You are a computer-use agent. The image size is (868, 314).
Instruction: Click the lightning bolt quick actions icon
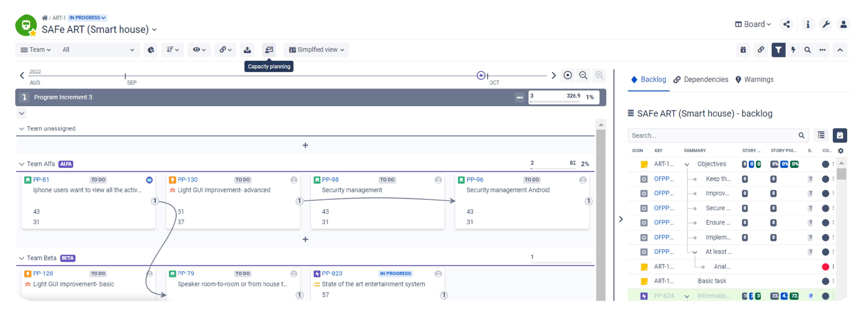coord(793,50)
